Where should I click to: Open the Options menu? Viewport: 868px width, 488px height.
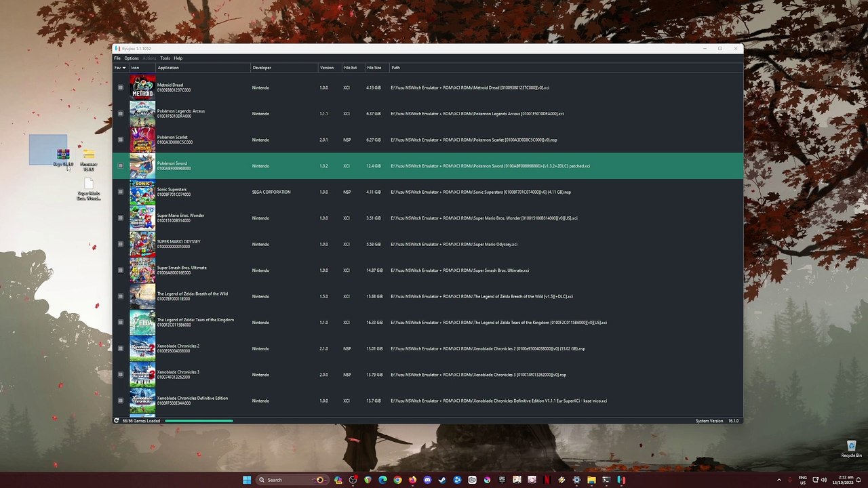click(132, 58)
